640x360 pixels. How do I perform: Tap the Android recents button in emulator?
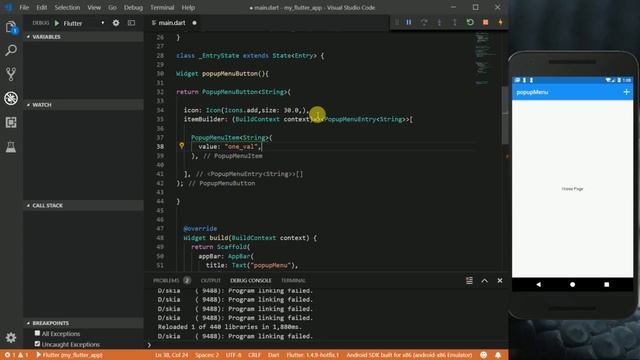click(x=607, y=284)
